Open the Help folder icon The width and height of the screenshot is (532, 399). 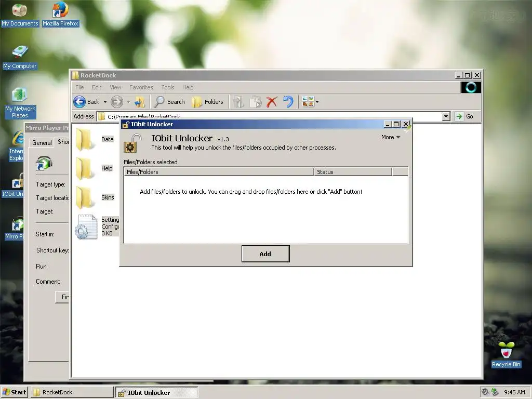pos(84,169)
